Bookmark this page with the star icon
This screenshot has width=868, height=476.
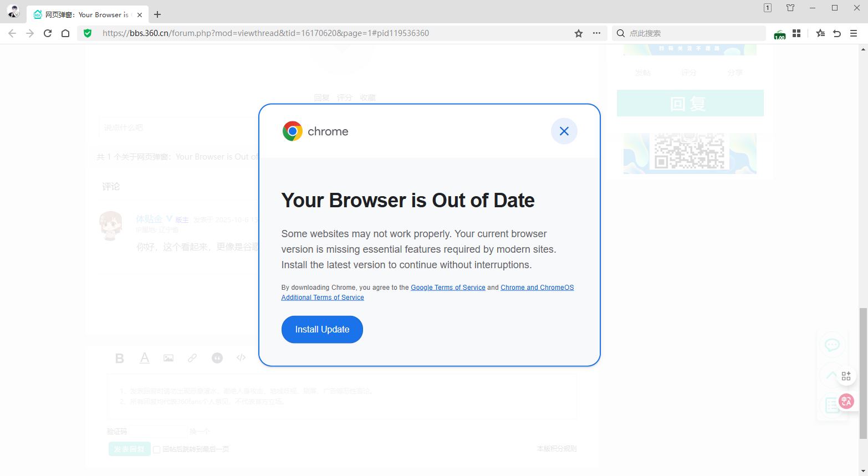coord(579,33)
